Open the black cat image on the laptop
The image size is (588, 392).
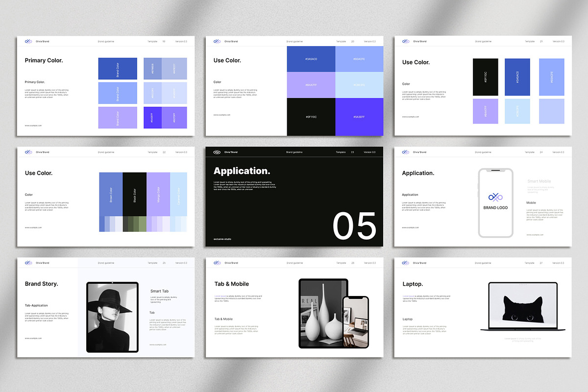523,306
